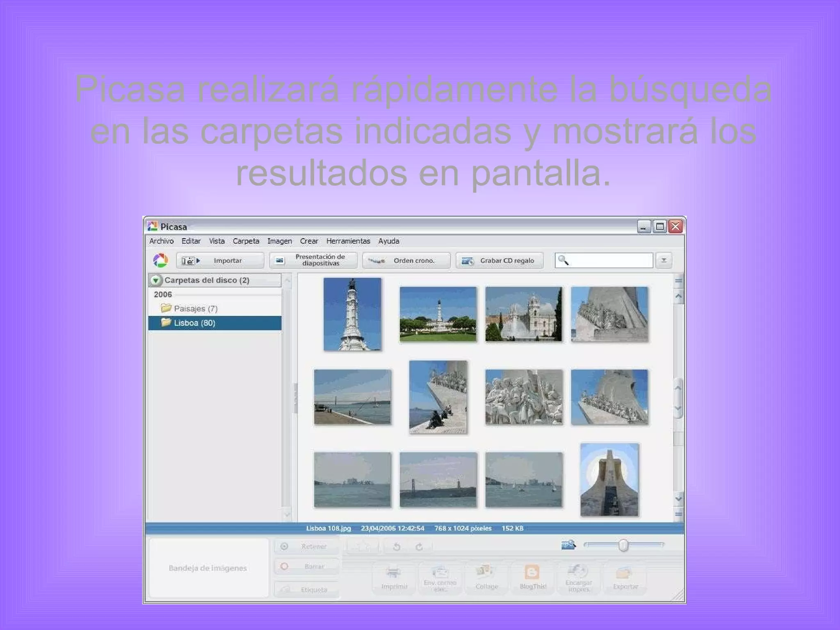Click the slideshow icon beside Presentación de diapositivas

click(x=280, y=260)
